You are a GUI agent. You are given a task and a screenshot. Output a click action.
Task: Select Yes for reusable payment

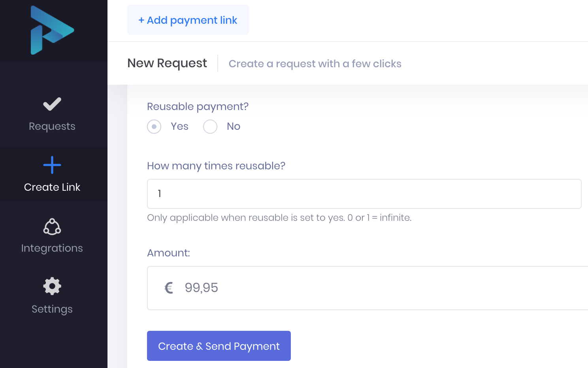pos(154,127)
